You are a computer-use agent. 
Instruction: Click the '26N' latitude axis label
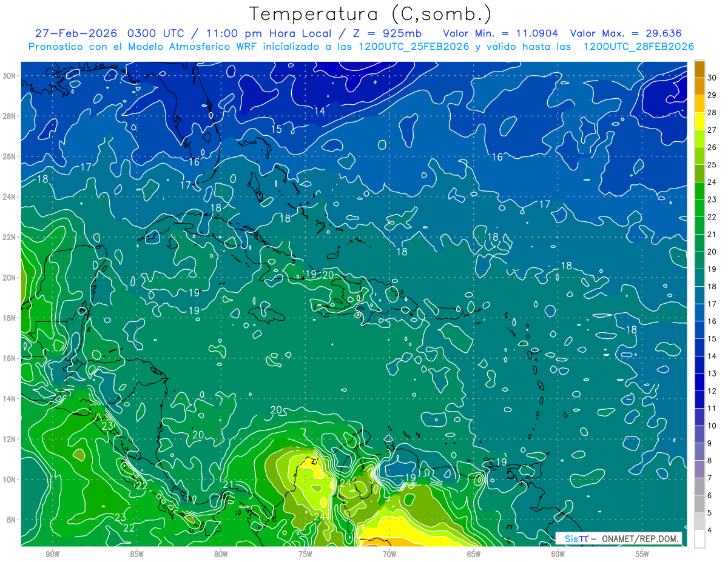(10, 156)
